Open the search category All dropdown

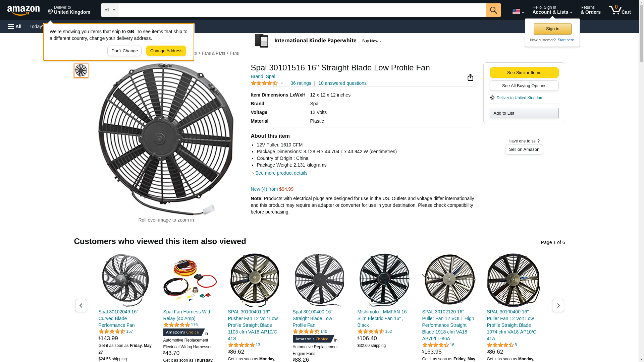click(109, 10)
